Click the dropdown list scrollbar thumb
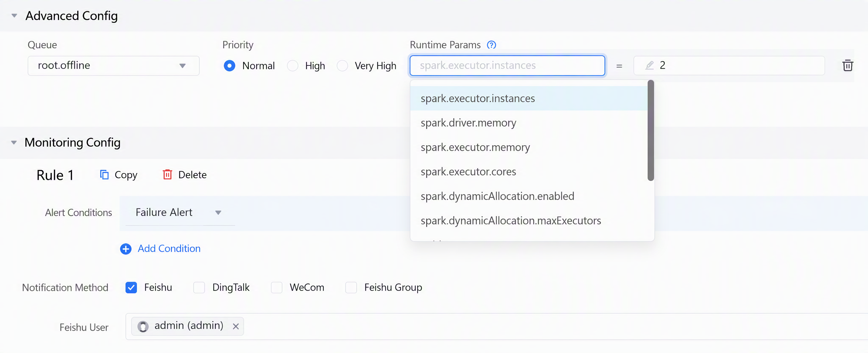Image resolution: width=868 pixels, height=353 pixels. point(650,130)
